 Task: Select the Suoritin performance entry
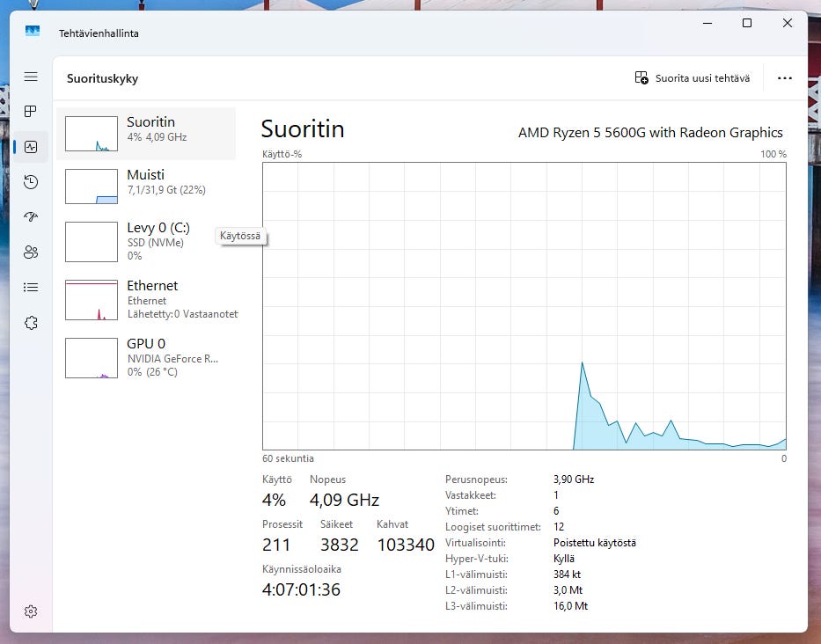coord(146,134)
